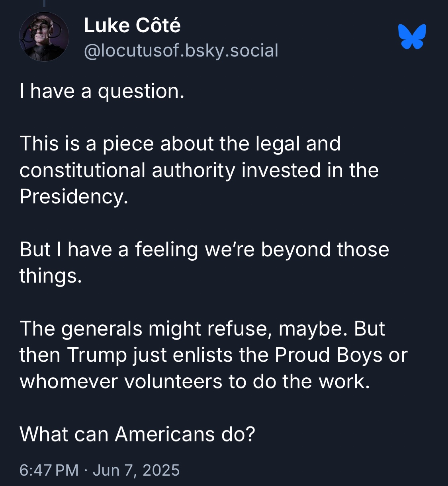The height and width of the screenshot is (486, 448).
Task: Click the display name Luke Côté
Action: pyautogui.click(x=132, y=25)
